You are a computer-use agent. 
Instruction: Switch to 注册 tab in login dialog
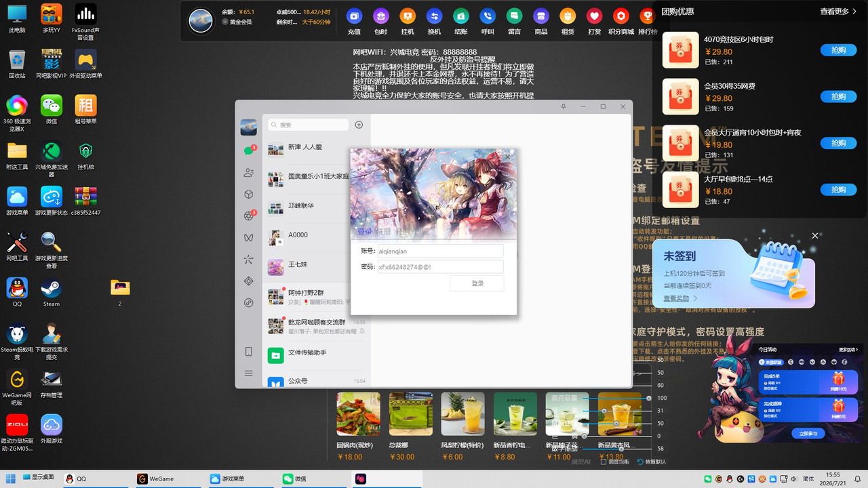384,232
